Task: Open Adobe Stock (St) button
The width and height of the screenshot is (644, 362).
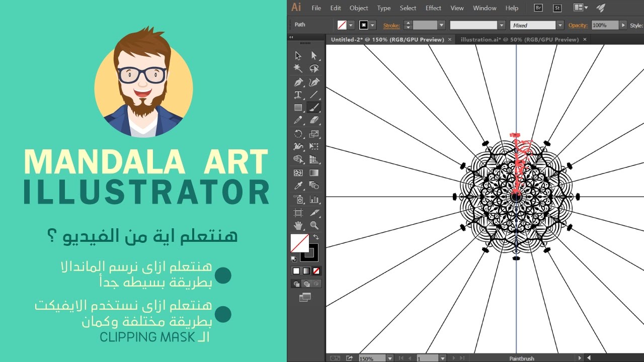Action: point(557,8)
